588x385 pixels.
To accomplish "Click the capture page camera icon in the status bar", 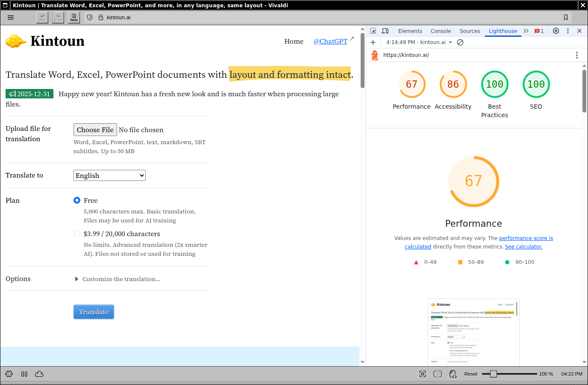I will 422,374.
